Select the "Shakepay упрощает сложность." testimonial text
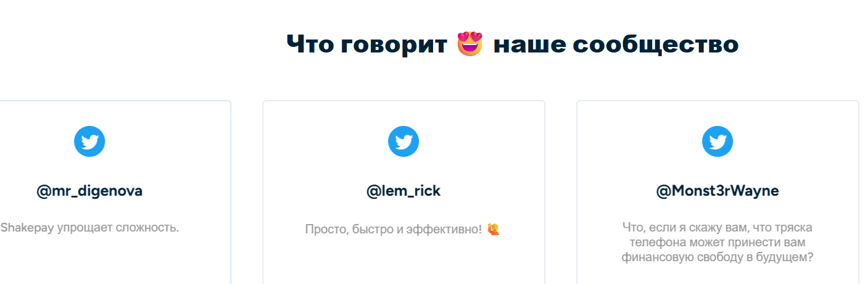Image resolution: width=868 pixels, height=284 pixels. [x=90, y=227]
